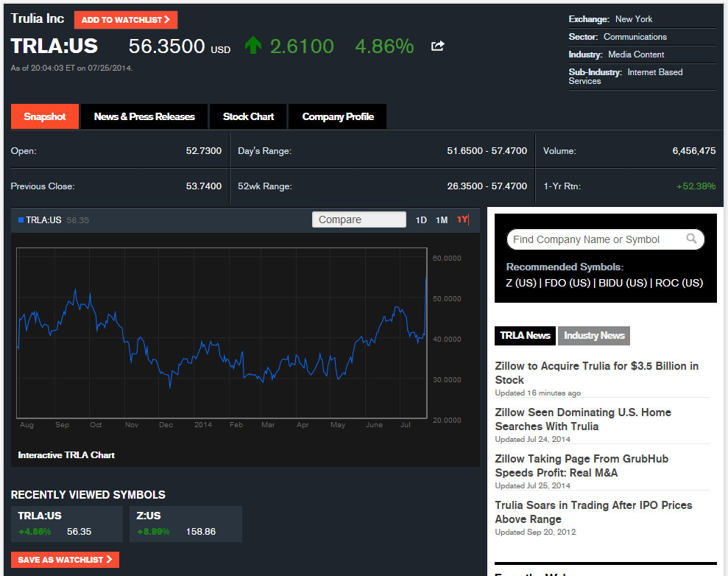This screenshot has height=576, width=728.
Task: Click the RECENTLY VIEWED SYMBOLS heading
Action: point(88,495)
